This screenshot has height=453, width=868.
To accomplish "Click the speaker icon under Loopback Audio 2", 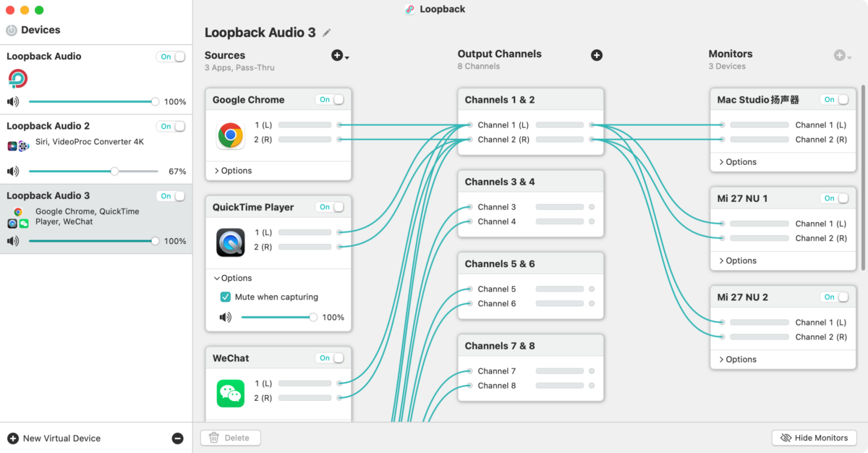I will (x=13, y=172).
